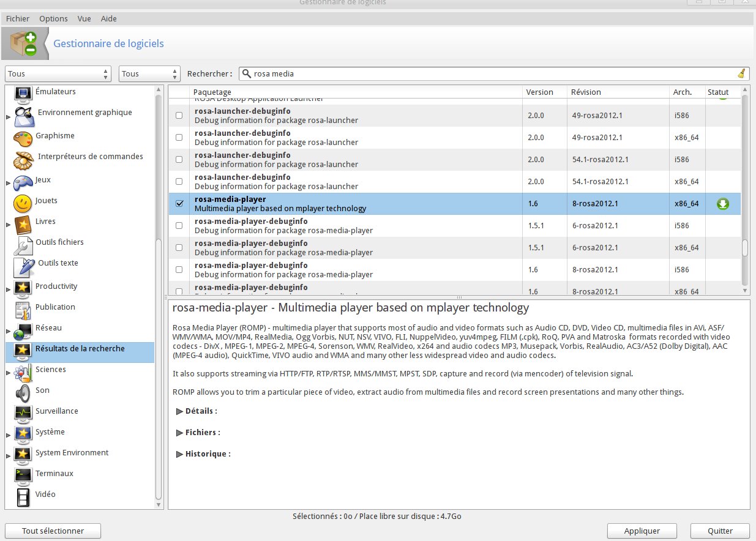Clear search with the broom icon
Screen dimensions: 756x541
[741, 73]
